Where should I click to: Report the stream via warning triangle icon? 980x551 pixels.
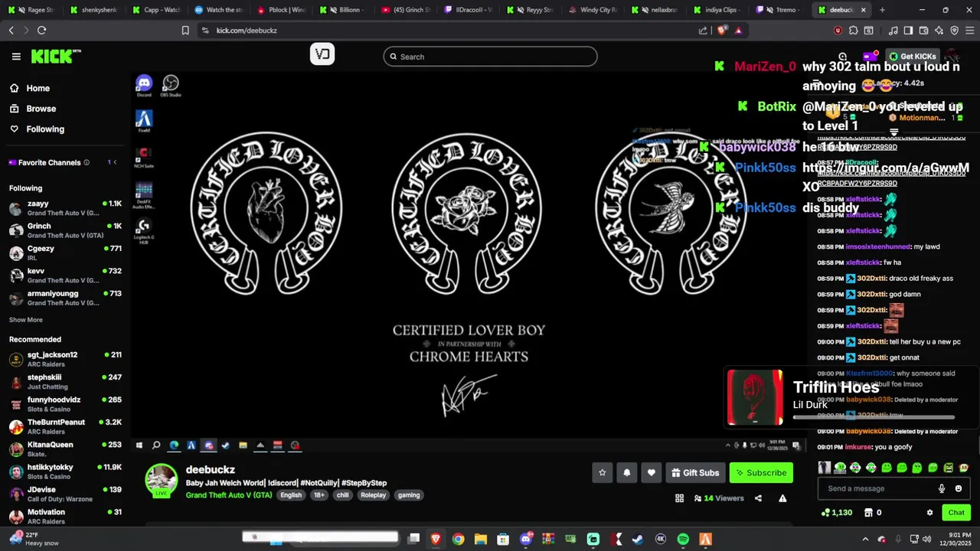[782, 498]
